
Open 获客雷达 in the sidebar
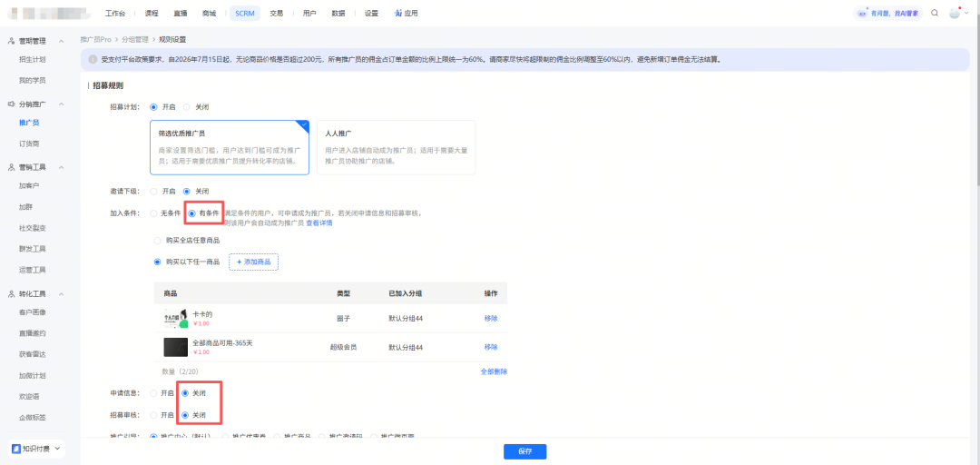[x=33, y=354]
